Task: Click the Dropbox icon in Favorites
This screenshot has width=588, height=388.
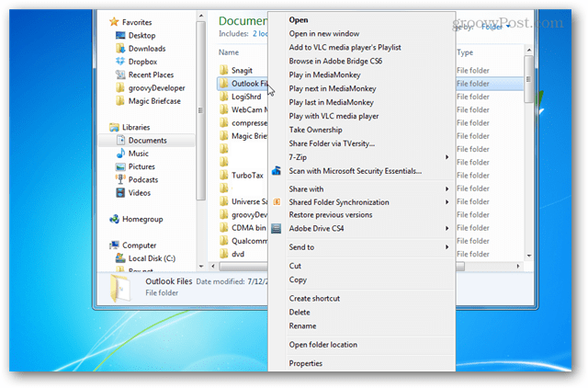Action: coord(120,62)
